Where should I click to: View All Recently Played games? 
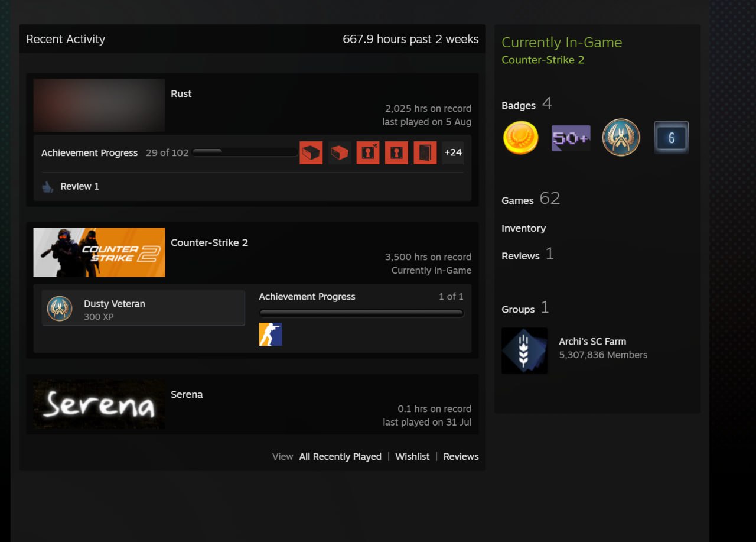[x=340, y=456]
